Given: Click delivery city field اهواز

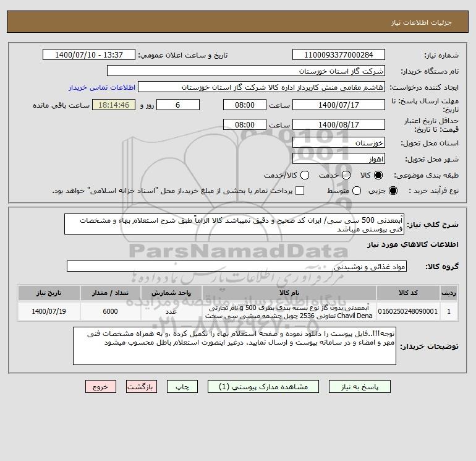Looking at the screenshot, I should coord(339,158).
